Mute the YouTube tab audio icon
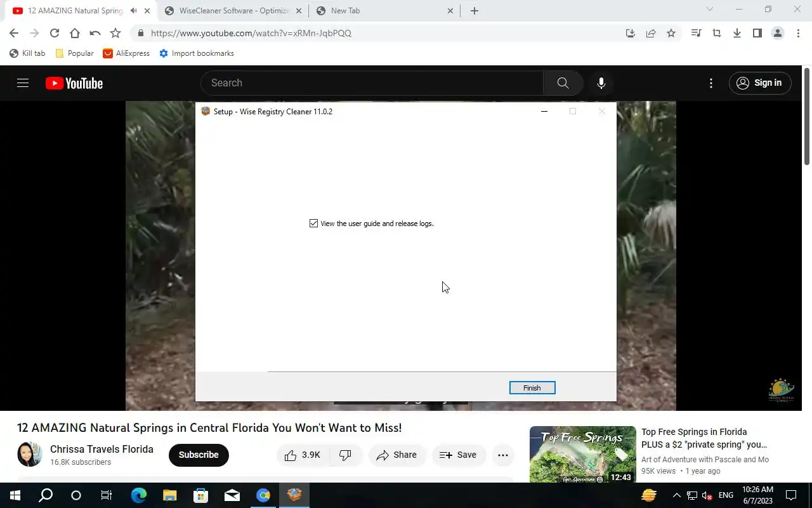 tap(133, 11)
